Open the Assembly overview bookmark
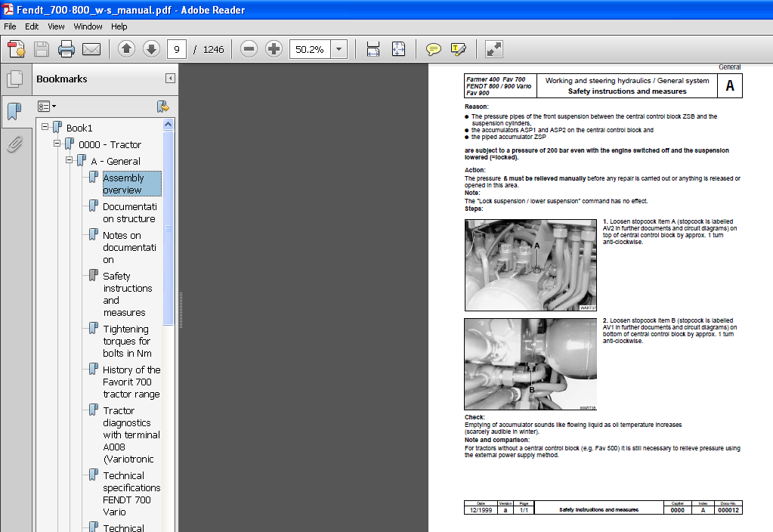773x532 pixels. pos(131,184)
